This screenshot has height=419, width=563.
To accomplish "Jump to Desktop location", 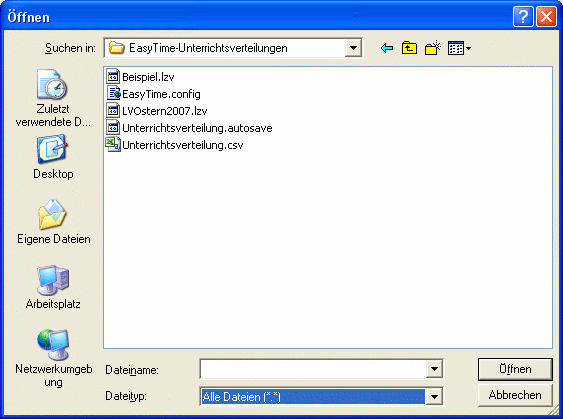I will 53,157.
